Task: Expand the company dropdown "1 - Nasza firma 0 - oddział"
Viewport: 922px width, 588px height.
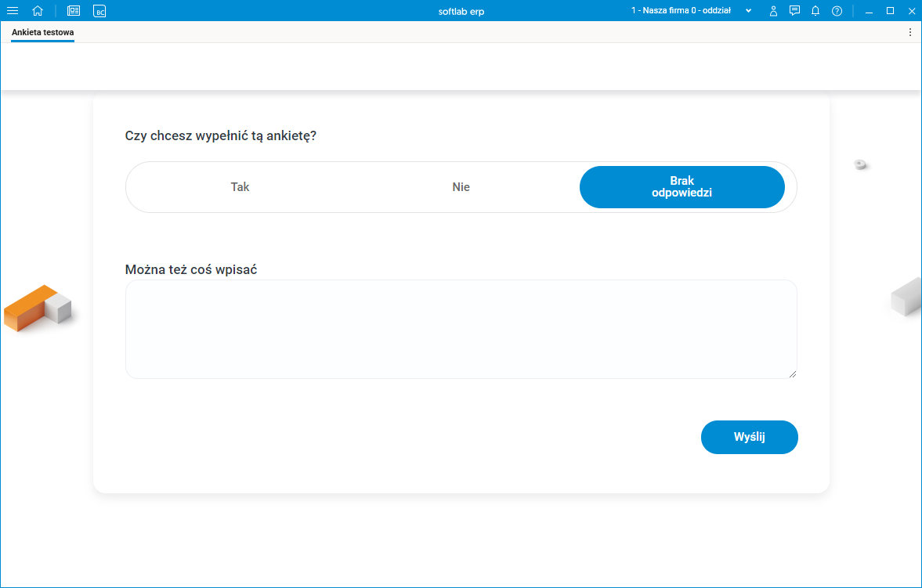Action: [691, 11]
